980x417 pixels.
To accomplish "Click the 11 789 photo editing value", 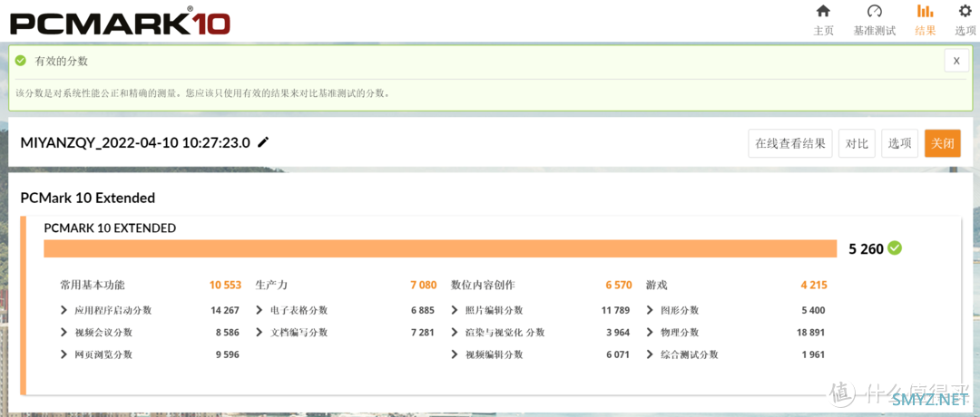I will [615, 310].
